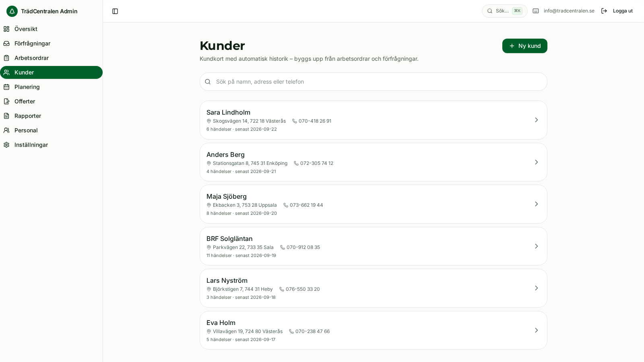
Task: Click the Personal users icon
Action: (x=6, y=130)
